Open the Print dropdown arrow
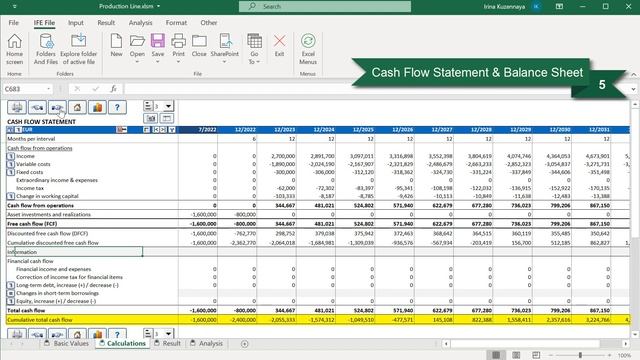 [178, 62]
